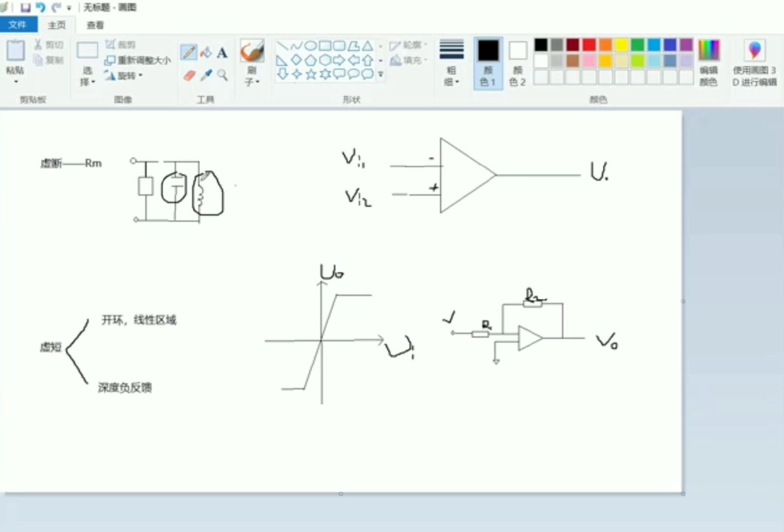Choose the Rounded rectangular callout shape
784x532 pixels.
339,74
